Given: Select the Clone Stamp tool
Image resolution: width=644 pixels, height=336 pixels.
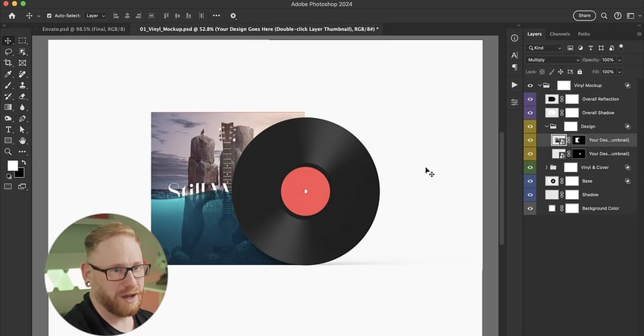Looking at the screenshot, I should coord(22,86).
